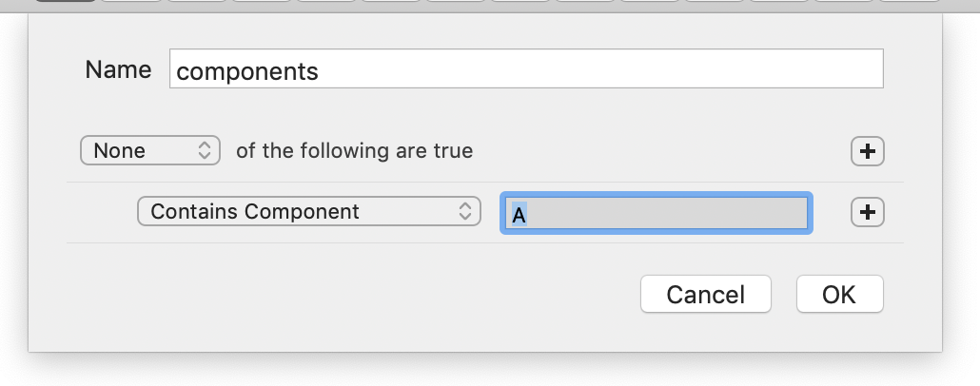980x386 pixels.
Task: Click the up-down arrows on the None popup
Action: pos(204,150)
